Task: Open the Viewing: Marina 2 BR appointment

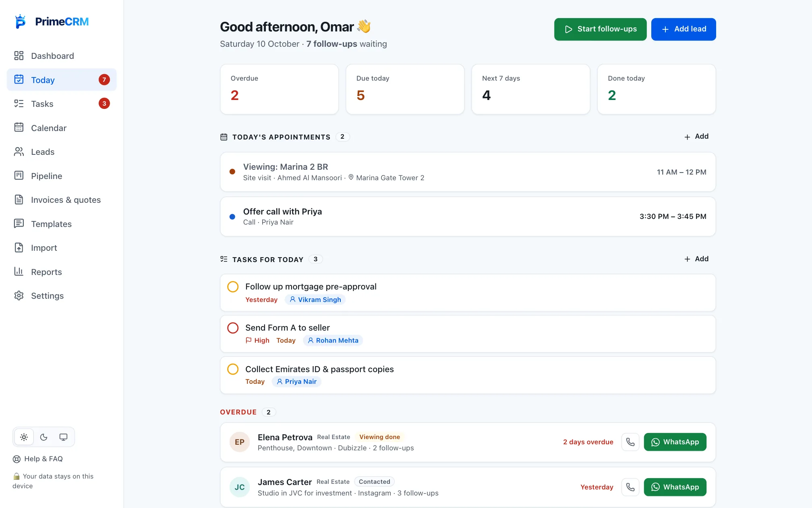Action: point(468,172)
